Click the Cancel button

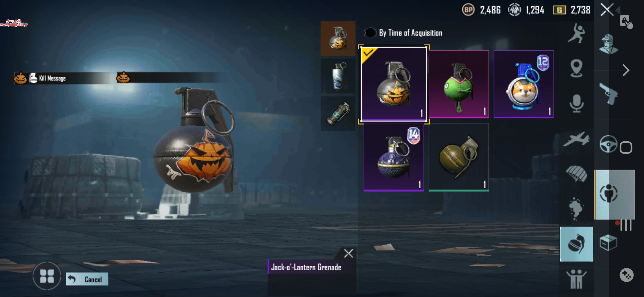pyautogui.click(x=87, y=279)
